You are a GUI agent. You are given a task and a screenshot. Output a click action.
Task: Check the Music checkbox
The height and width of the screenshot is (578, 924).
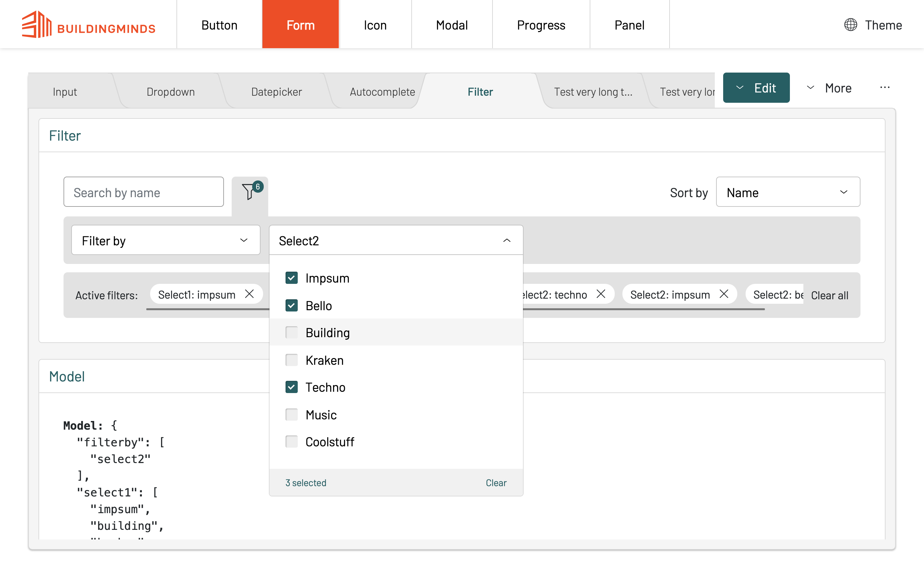coord(291,415)
